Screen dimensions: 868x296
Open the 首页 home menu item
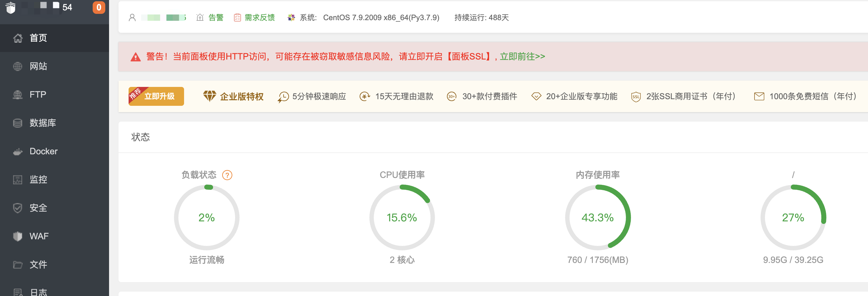(x=54, y=38)
